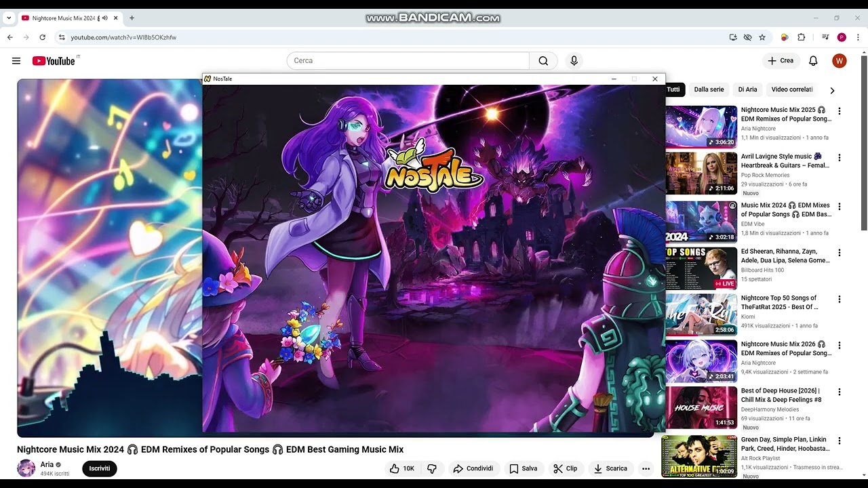This screenshot has width=868, height=488.
Task: Click the search magnifier button
Action: coord(543,61)
